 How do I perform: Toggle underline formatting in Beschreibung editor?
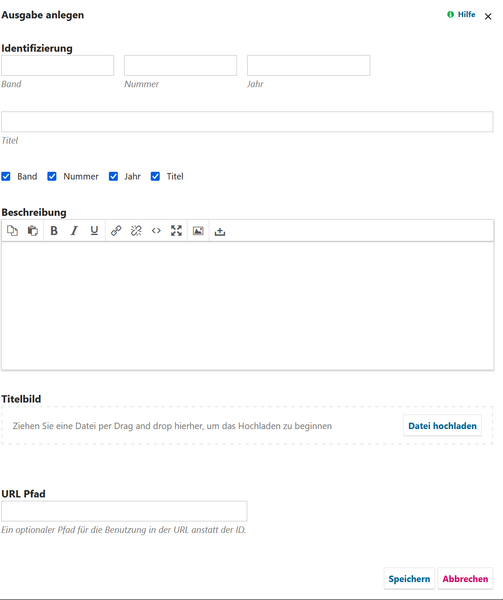94,231
